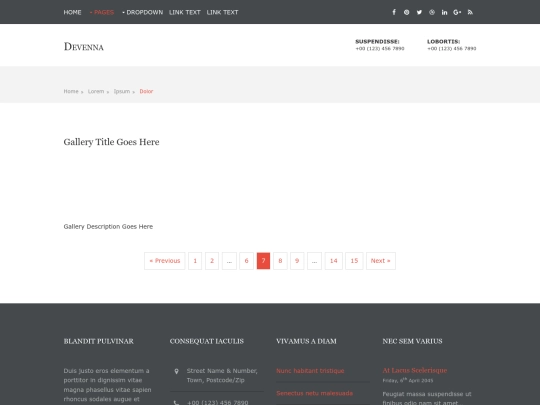Screen dimensions: 540x405
Task: Go to pagination page 9
Action: (297, 261)
